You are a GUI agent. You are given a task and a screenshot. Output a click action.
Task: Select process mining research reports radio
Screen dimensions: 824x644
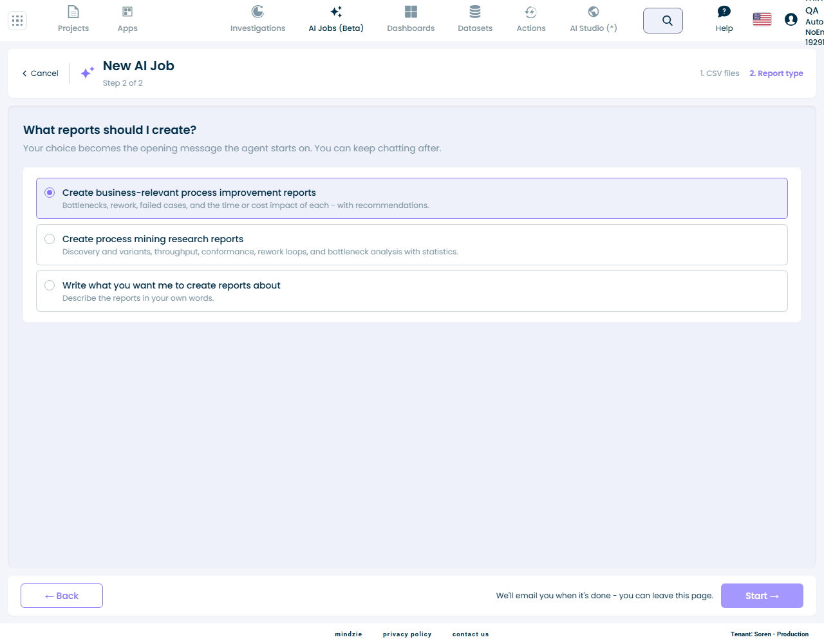click(x=50, y=239)
